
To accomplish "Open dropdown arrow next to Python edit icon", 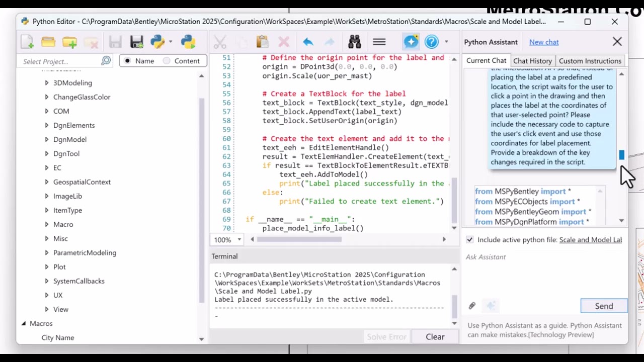I will point(171,42).
